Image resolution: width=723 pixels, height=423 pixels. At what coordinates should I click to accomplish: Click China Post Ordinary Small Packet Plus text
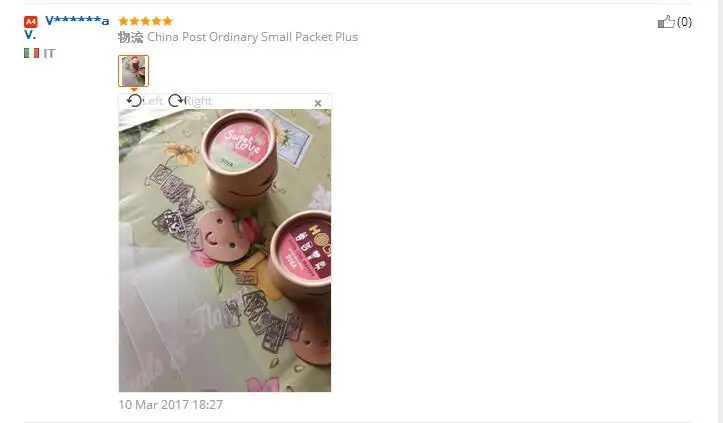pyautogui.click(x=253, y=37)
